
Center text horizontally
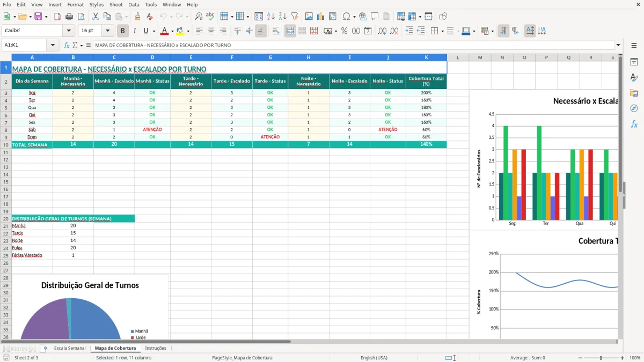pyautogui.click(x=211, y=31)
